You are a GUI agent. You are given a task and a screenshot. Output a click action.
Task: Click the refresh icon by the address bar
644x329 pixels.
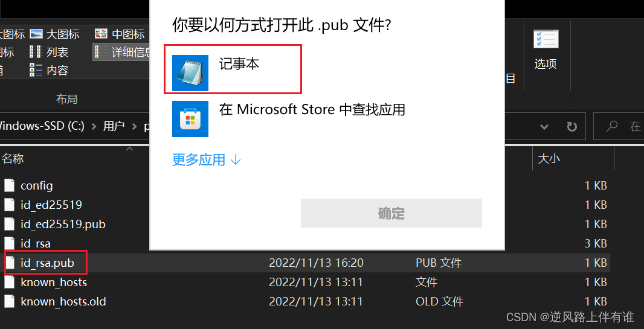click(x=572, y=127)
